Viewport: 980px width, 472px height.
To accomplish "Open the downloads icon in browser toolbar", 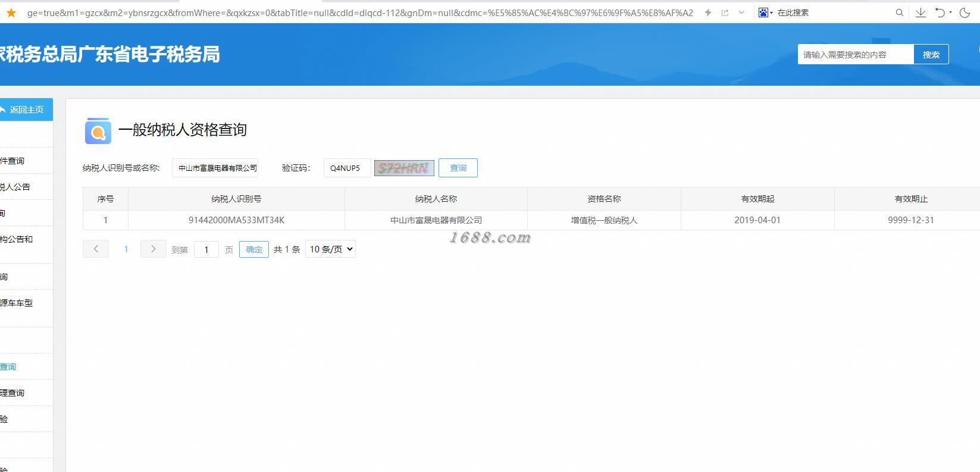I will [x=920, y=12].
